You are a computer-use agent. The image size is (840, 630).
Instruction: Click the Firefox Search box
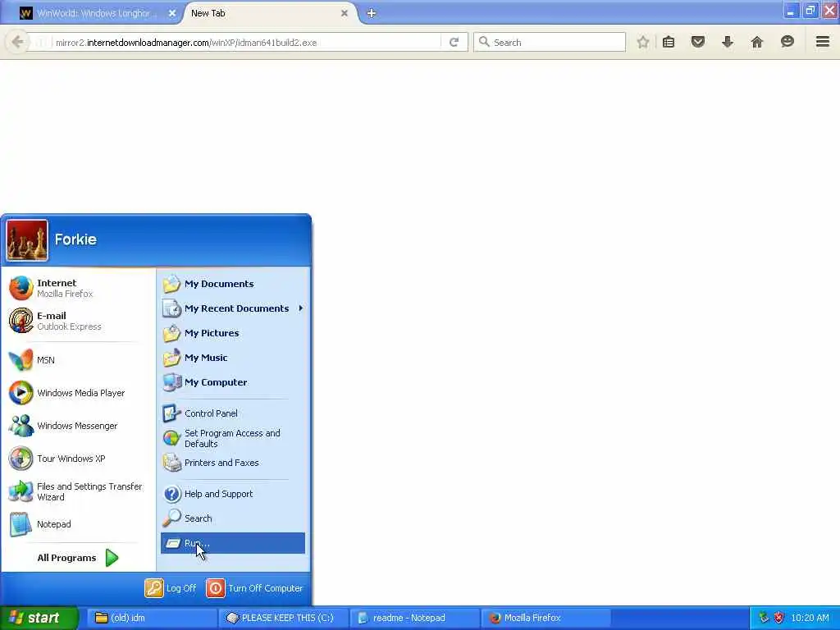[x=550, y=43]
